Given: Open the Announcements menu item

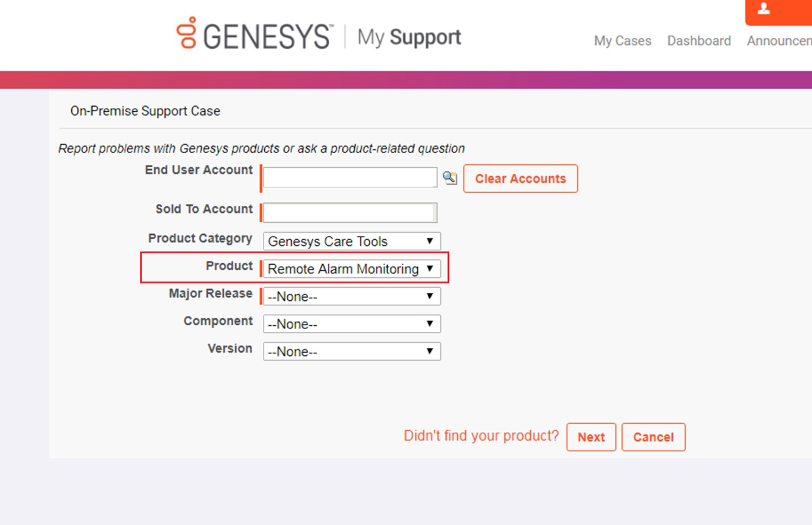Looking at the screenshot, I should pos(780,41).
